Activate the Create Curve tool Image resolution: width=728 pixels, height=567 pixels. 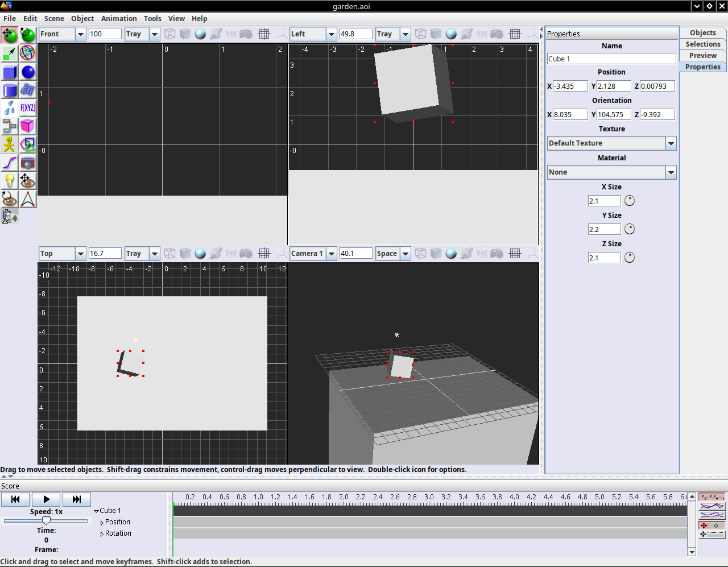[10, 163]
